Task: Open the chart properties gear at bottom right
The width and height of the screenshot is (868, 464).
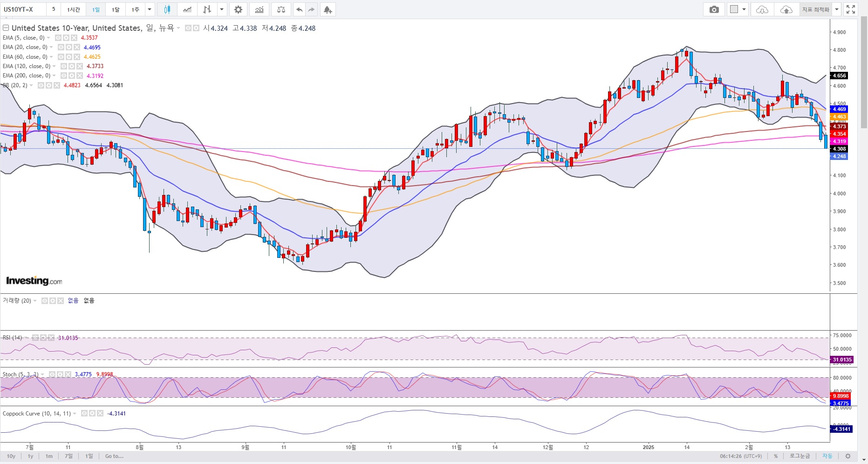Action: tap(848, 456)
